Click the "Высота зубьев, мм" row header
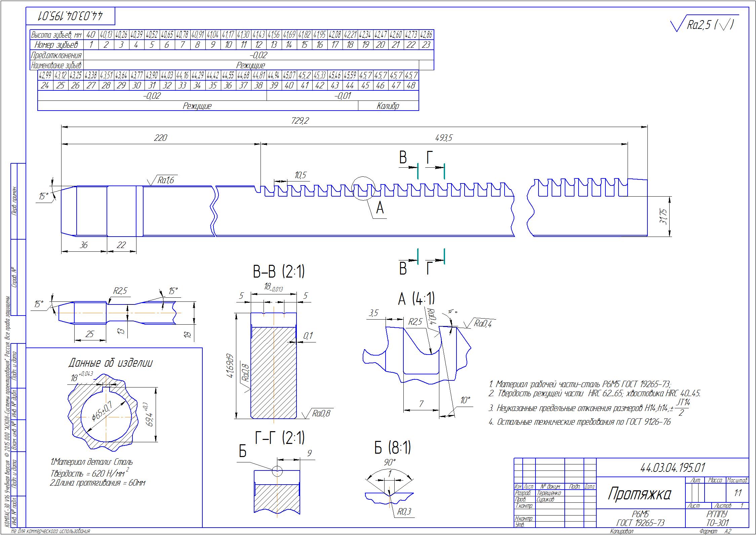The height and width of the screenshot is (535, 756). [56, 35]
